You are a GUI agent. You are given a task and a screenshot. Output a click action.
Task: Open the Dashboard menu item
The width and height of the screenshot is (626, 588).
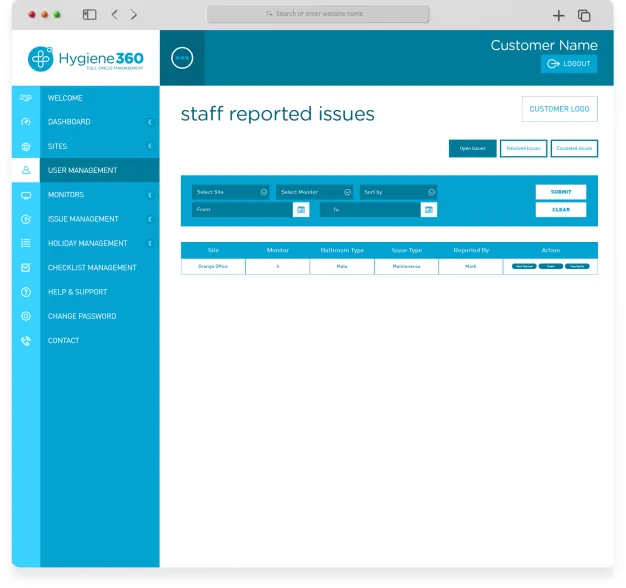(69, 122)
